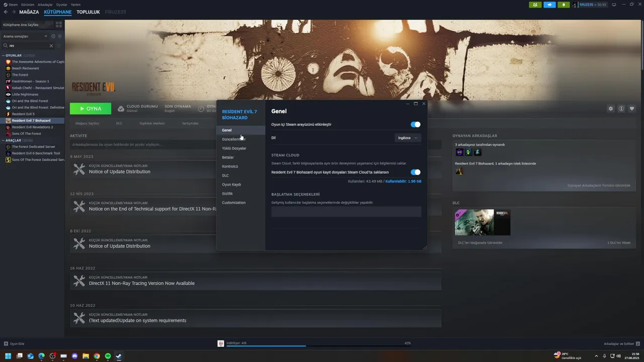Collapse the ARAÇLAR category
The width and height of the screenshot is (644, 362).
click(3, 140)
